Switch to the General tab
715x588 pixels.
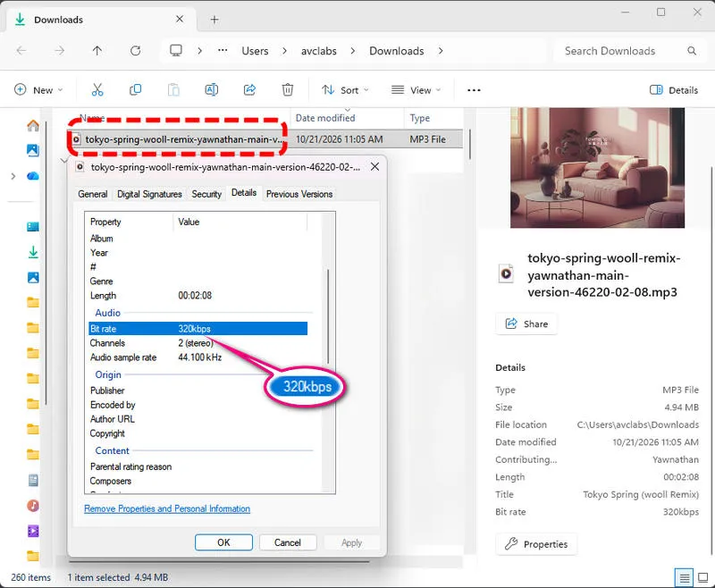tap(93, 194)
